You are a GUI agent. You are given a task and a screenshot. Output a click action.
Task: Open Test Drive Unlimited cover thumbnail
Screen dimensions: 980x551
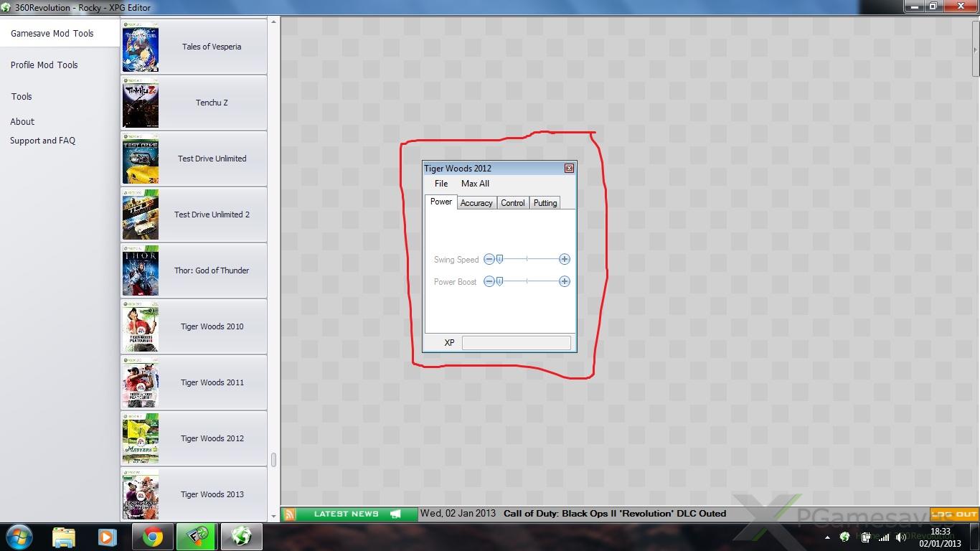coord(141,159)
